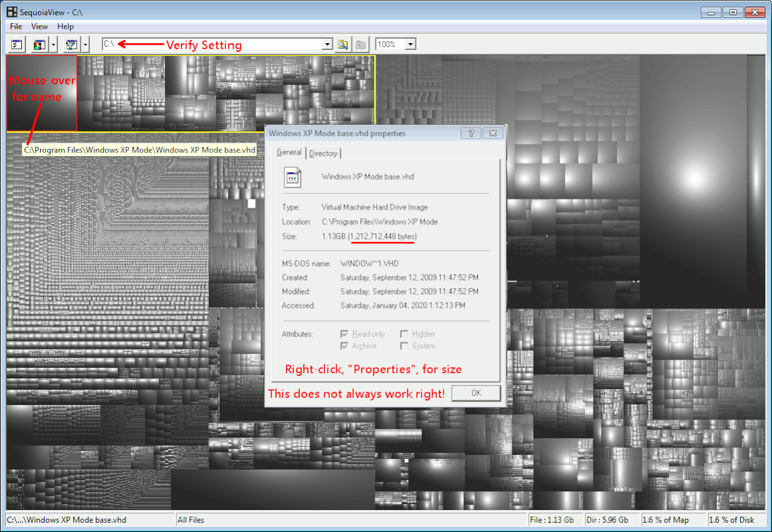The height and width of the screenshot is (532, 772).
Task: Click the SequoiaView title bar app icon
Action: point(12,12)
